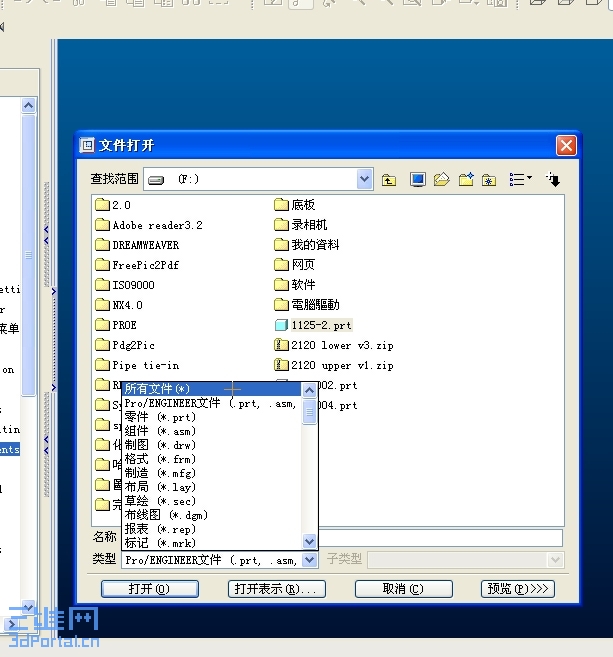
Task: Select the ISO9000 folder
Action: (125, 285)
